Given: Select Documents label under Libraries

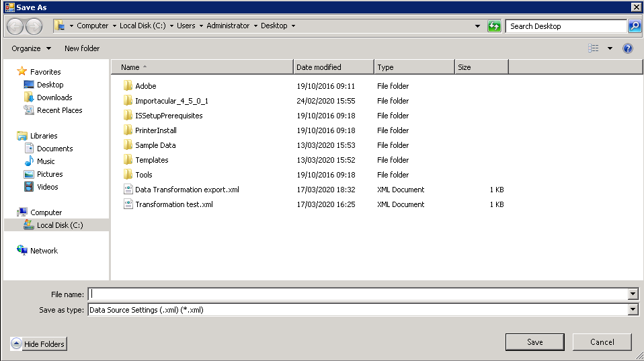Looking at the screenshot, I should pos(54,149).
